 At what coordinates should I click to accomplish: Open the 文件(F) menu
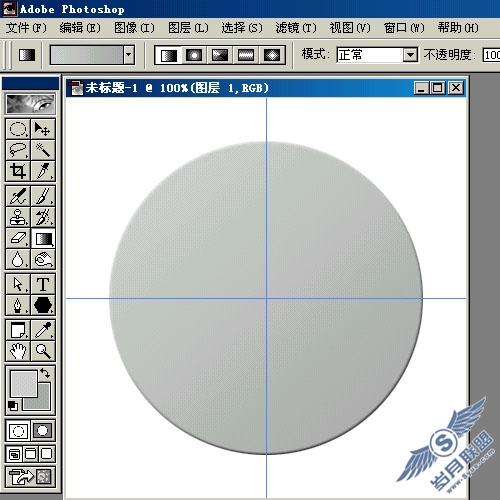click(26, 28)
